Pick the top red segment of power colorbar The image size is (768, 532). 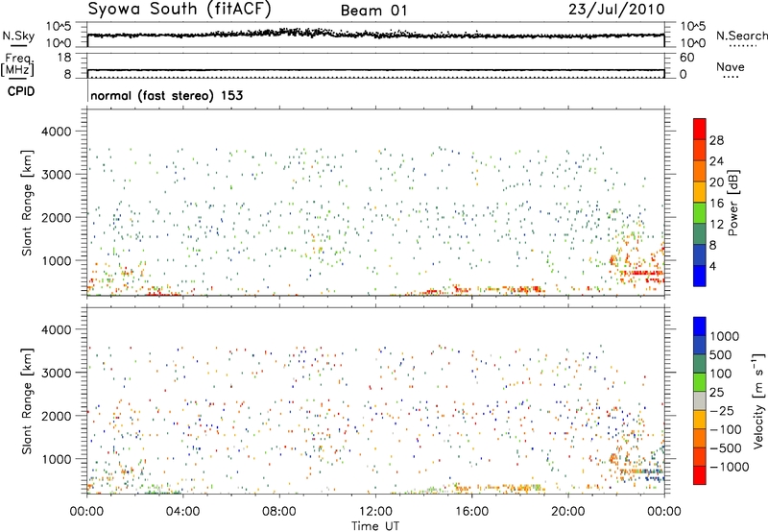click(700, 129)
